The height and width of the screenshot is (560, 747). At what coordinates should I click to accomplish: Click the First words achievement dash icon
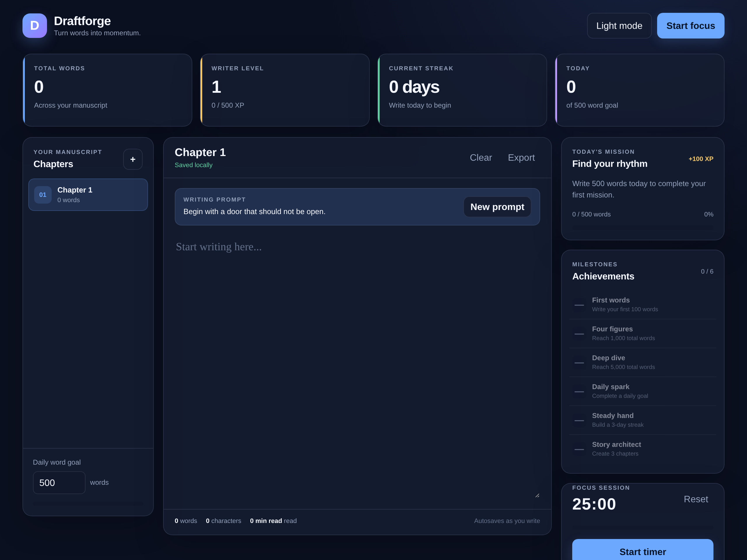(x=579, y=305)
